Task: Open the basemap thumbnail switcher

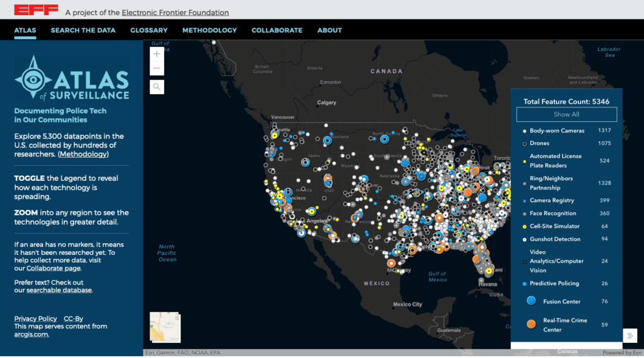Action: click(x=164, y=328)
